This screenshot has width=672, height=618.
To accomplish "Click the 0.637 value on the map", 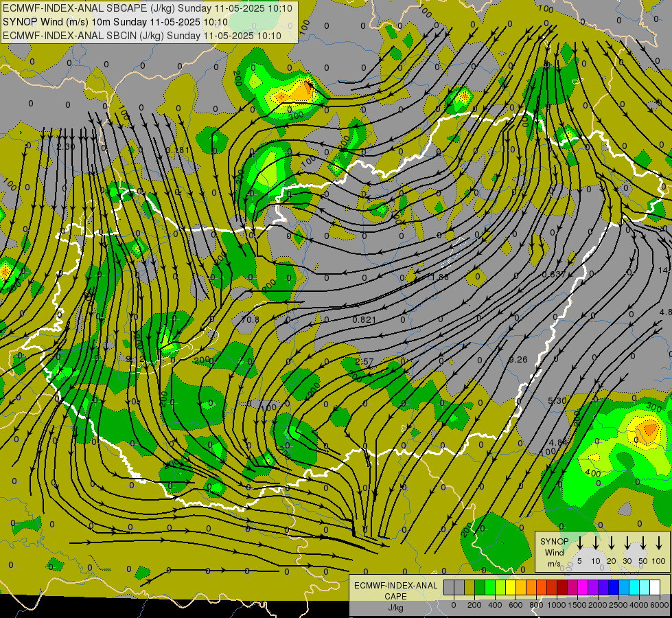I will tap(554, 274).
